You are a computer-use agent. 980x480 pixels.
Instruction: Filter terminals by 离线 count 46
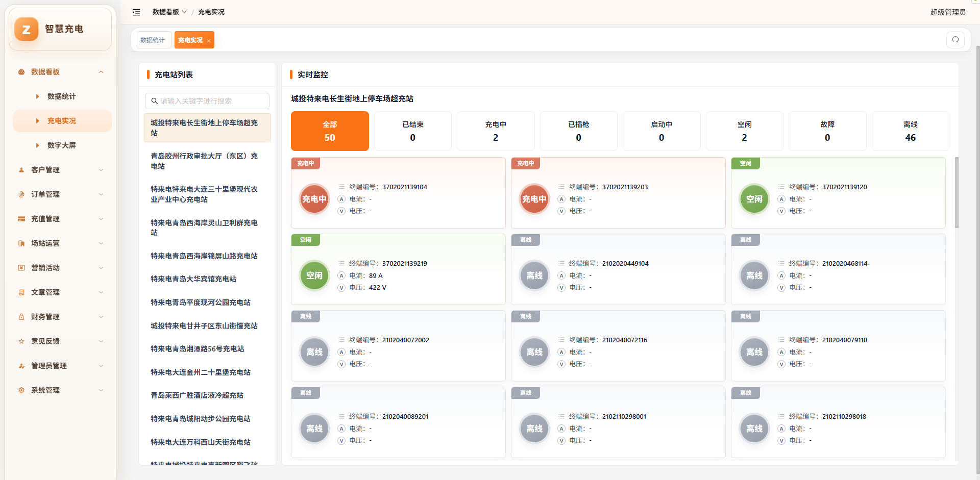pyautogui.click(x=910, y=131)
